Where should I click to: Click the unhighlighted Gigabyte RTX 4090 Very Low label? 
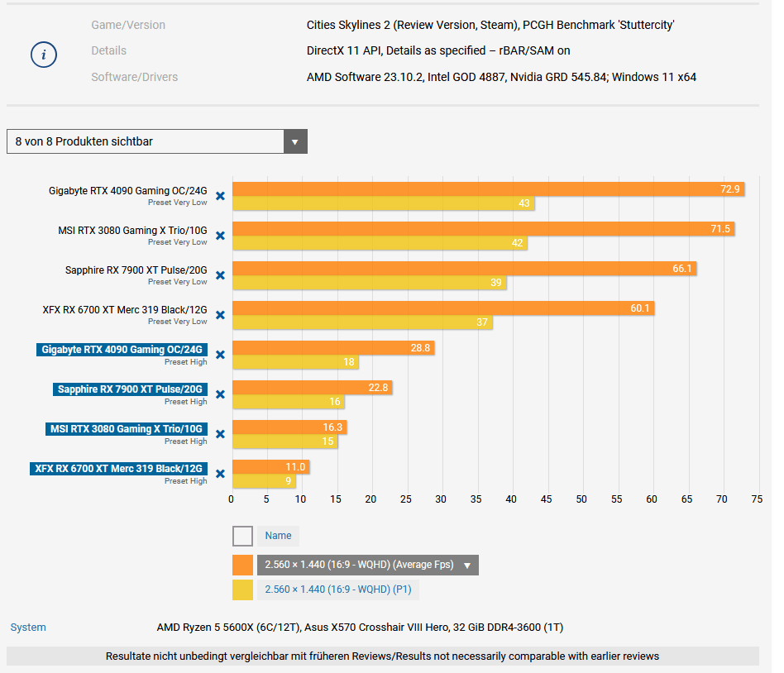pyautogui.click(x=128, y=190)
